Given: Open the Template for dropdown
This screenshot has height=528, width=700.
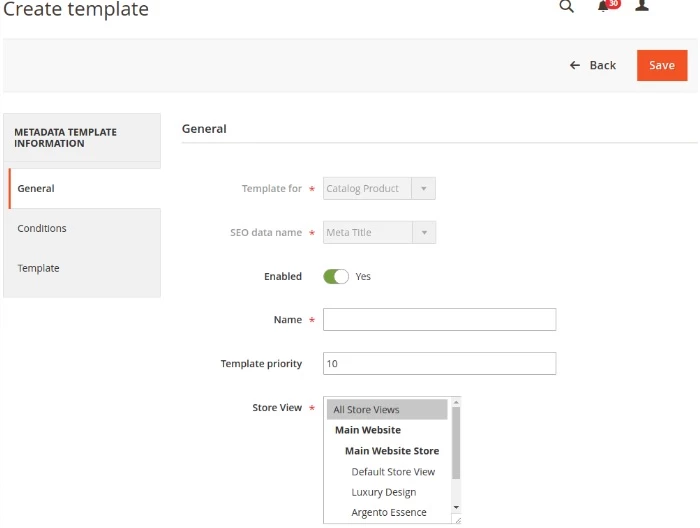Looking at the screenshot, I should coord(379,188).
